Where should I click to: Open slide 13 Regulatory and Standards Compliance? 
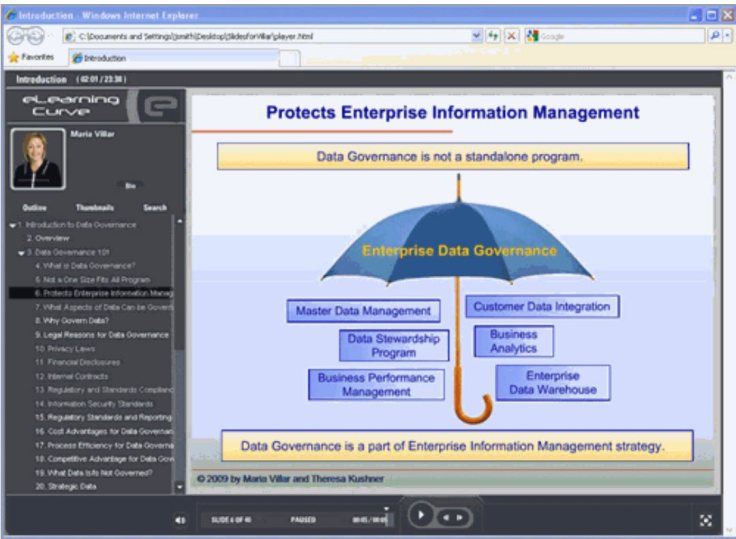pos(104,390)
